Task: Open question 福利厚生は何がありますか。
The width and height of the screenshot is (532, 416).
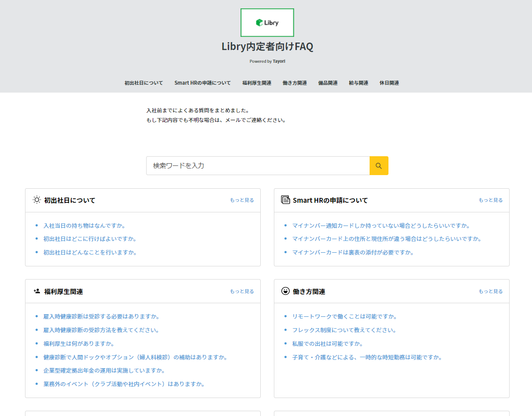Action: click(79, 344)
